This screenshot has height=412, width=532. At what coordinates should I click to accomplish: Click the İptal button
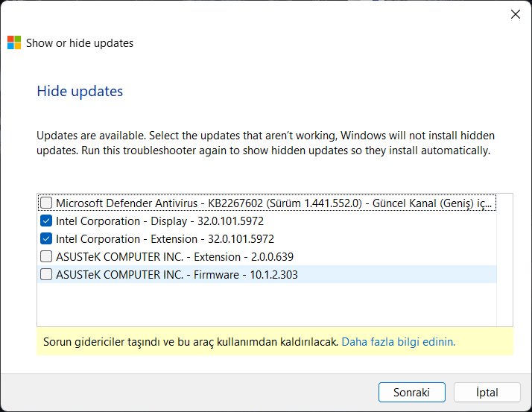point(487,393)
